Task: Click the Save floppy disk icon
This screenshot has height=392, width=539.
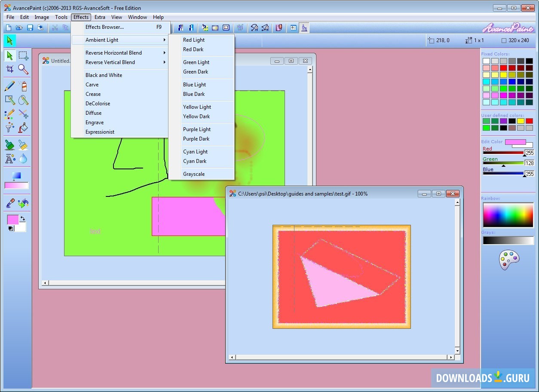Action: point(30,28)
